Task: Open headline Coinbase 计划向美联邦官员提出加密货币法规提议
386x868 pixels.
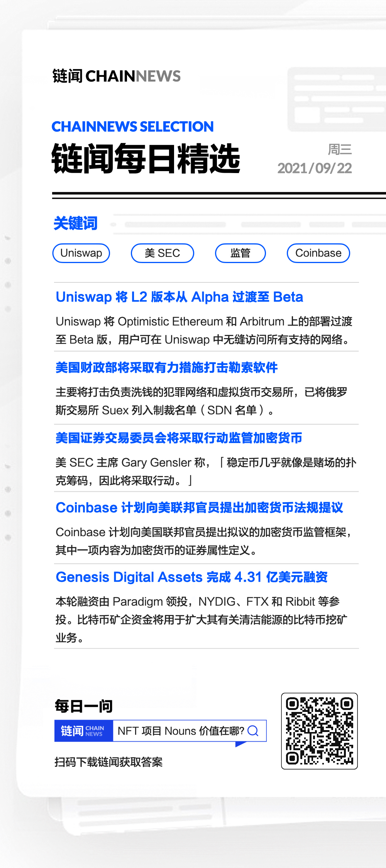Action: click(199, 508)
